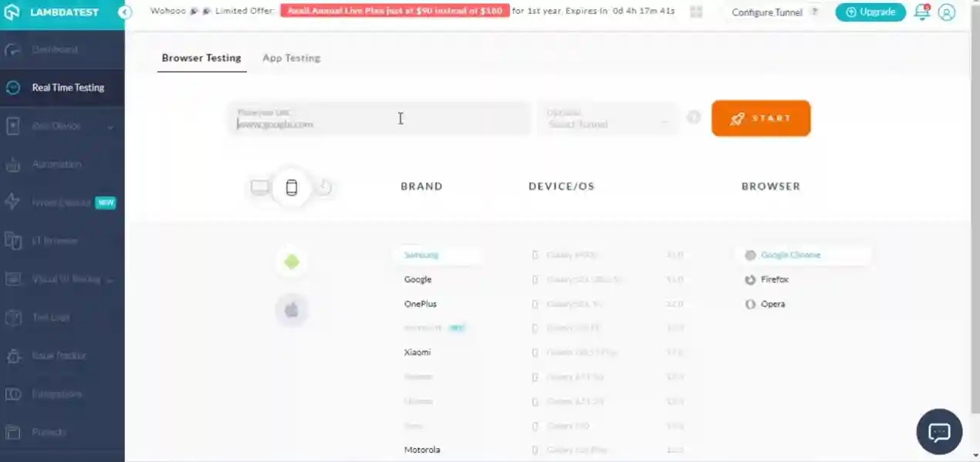Viewport: 980px width, 462px height.
Task: Click the LT Browser devices icon
Action: tap(13, 241)
